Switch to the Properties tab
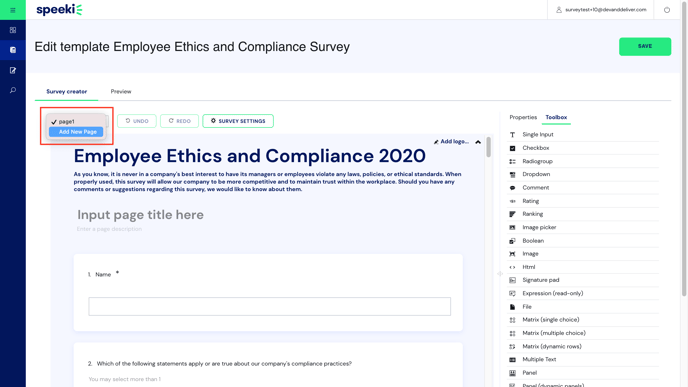 click(x=523, y=117)
